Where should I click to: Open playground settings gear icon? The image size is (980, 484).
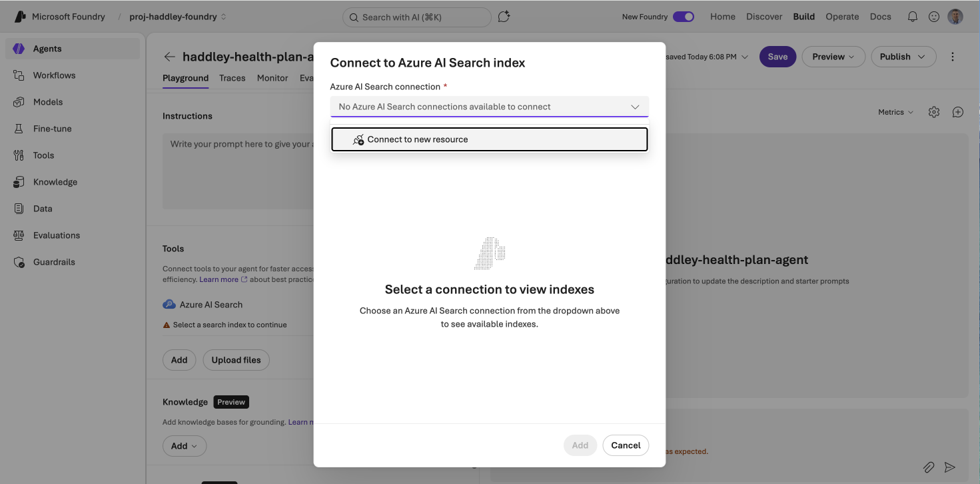coord(933,111)
